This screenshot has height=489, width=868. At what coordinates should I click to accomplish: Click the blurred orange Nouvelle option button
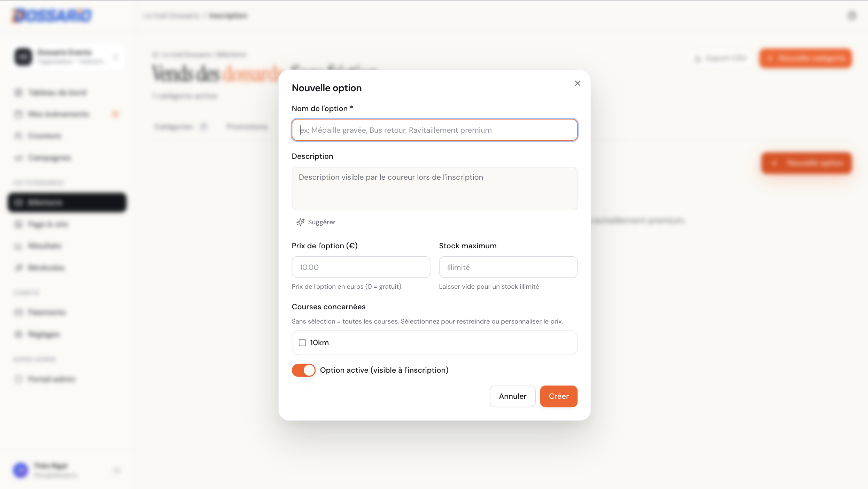coord(806,163)
